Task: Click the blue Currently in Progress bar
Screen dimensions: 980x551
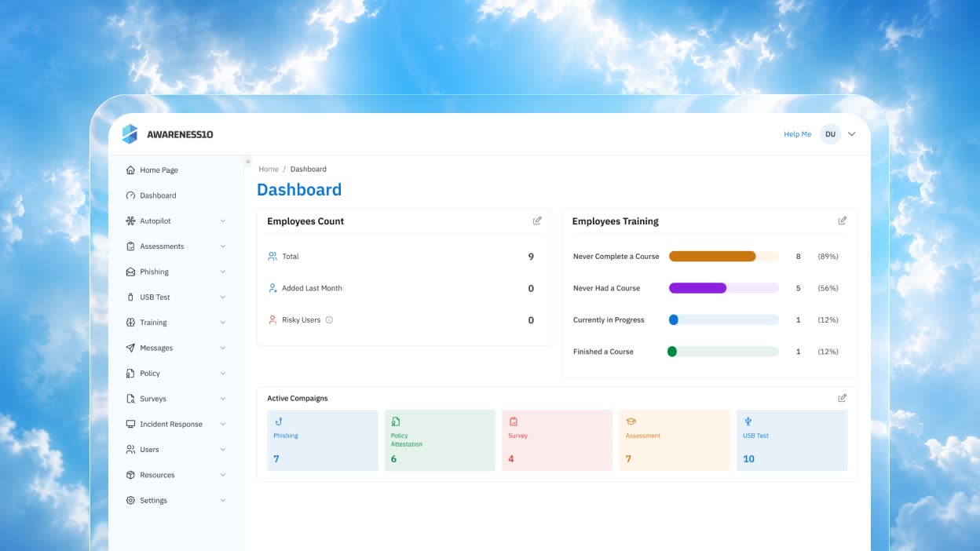Action: [x=673, y=319]
